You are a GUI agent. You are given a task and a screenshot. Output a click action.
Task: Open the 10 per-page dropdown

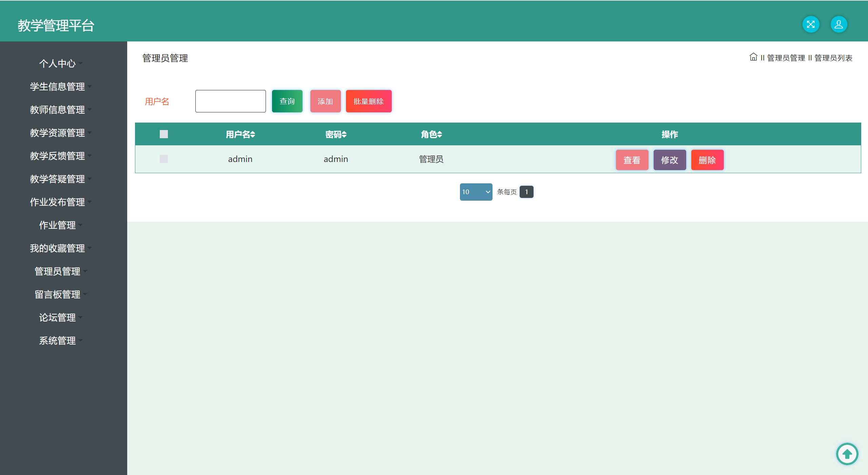[x=476, y=192]
